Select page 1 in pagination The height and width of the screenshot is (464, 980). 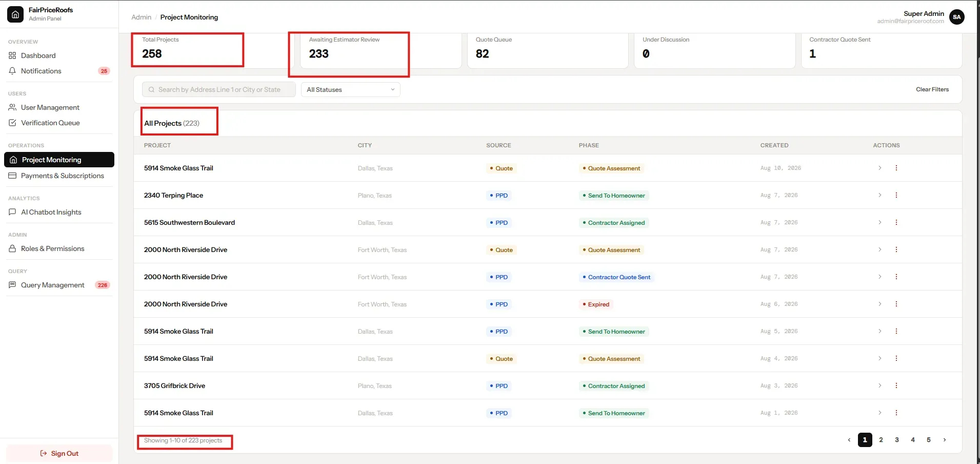click(x=865, y=440)
